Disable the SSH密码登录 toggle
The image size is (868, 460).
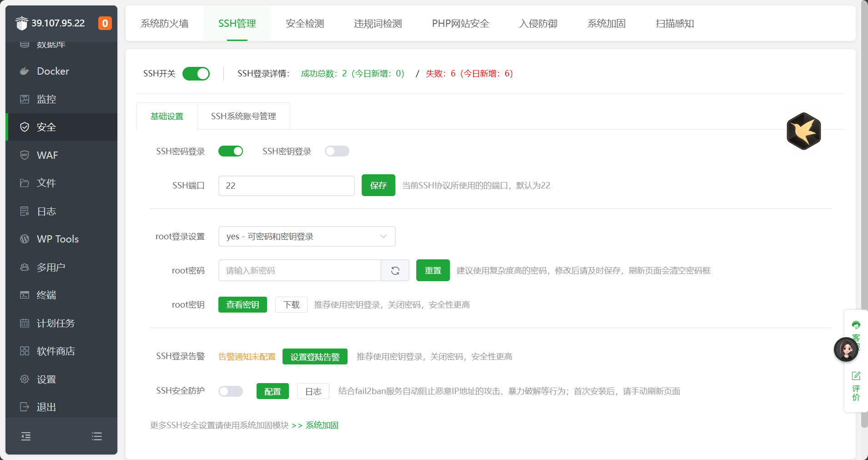pyautogui.click(x=231, y=151)
